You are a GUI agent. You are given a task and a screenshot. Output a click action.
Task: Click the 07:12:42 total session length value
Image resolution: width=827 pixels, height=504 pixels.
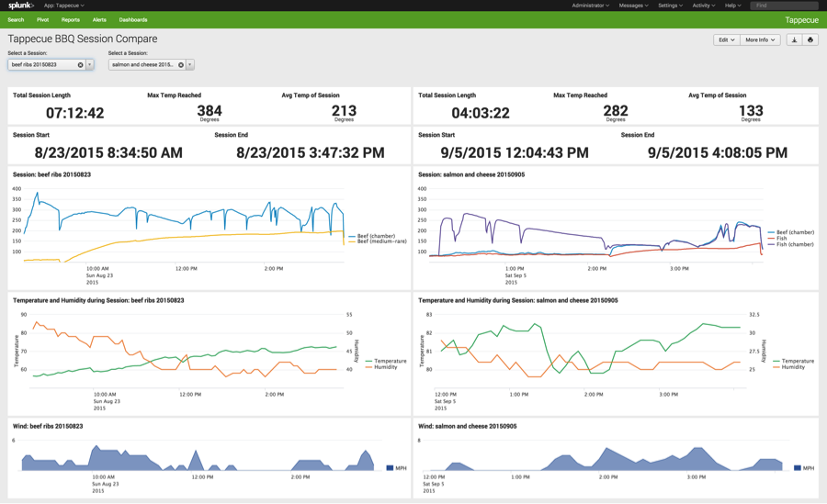(75, 113)
